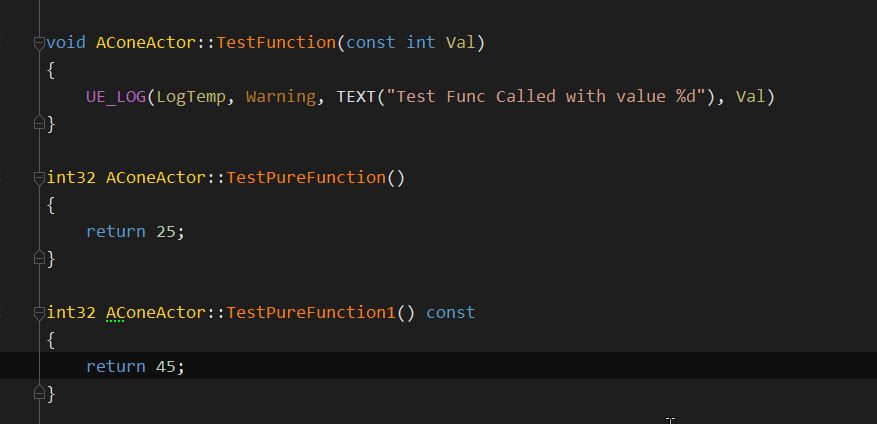This screenshot has width=877, height=424.
Task: Click the TestPureFunction method name
Action: 306,178
